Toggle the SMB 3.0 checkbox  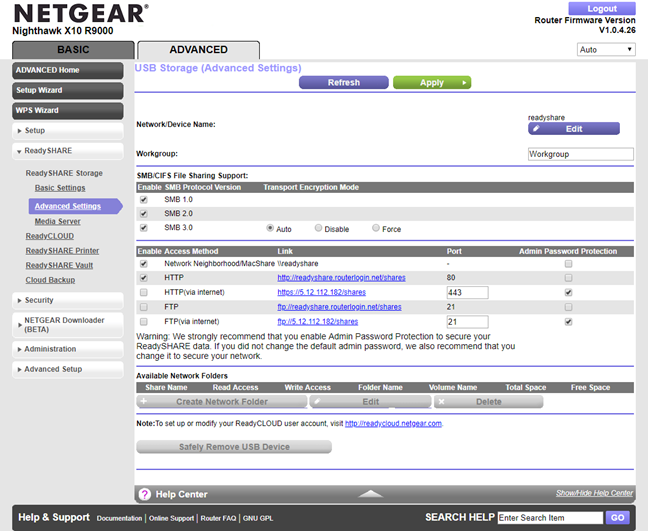coord(143,228)
